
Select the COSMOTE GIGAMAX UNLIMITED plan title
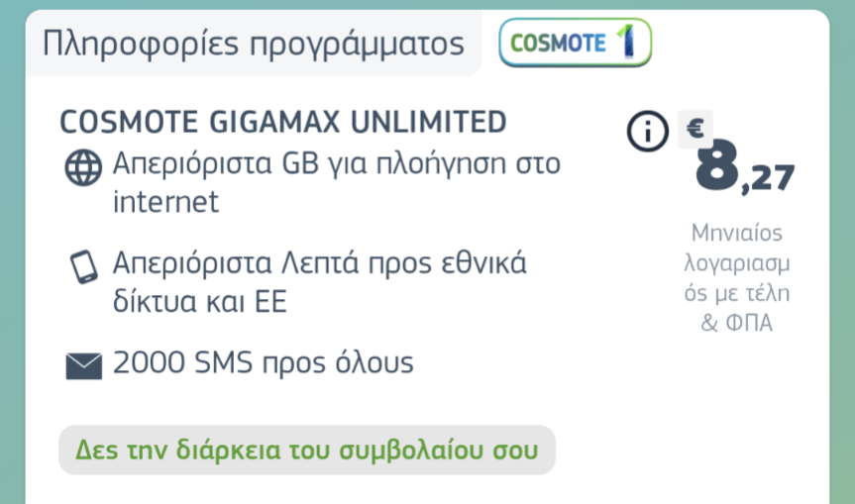coord(283,122)
